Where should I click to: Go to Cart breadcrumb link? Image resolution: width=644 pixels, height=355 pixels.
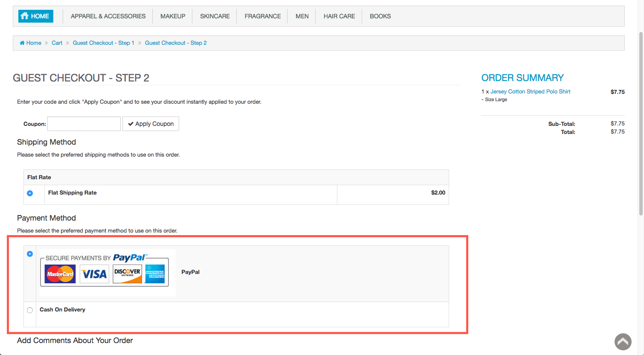57,43
